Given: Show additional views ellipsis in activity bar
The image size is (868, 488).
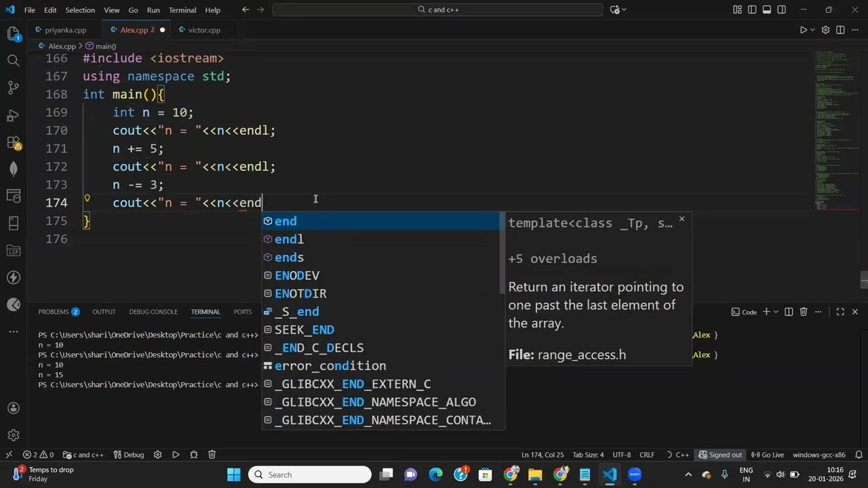Looking at the screenshot, I should point(13,332).
